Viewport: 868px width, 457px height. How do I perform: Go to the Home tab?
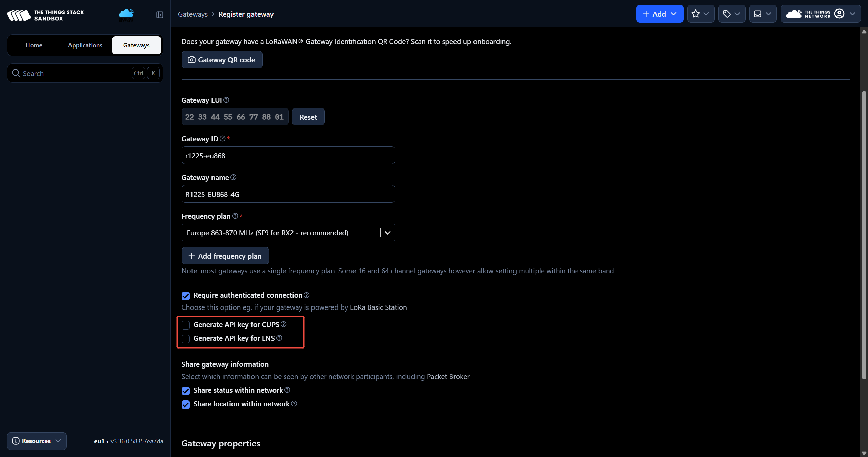point(34,45)
